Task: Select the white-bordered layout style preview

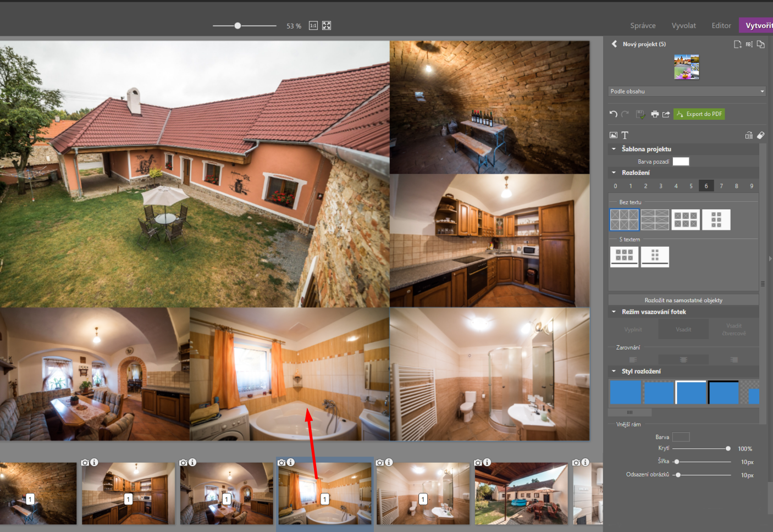Action: (x=691, y=392)
